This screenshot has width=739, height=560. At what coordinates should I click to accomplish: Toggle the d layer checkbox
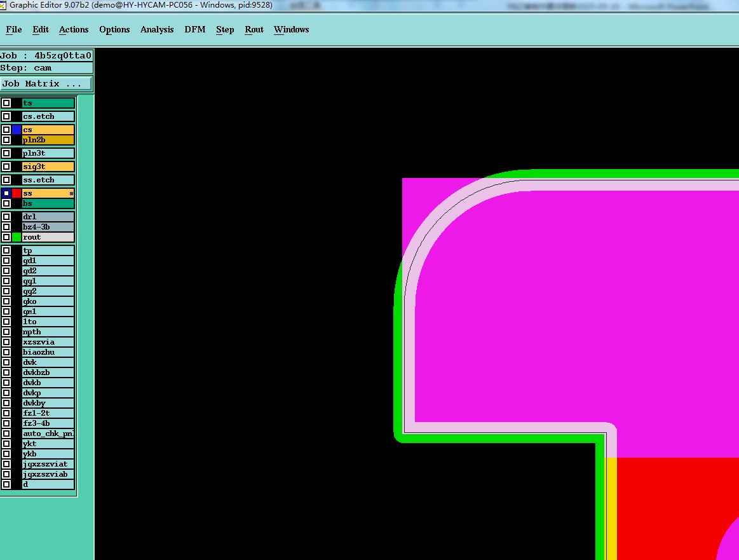tap(6, 484)
